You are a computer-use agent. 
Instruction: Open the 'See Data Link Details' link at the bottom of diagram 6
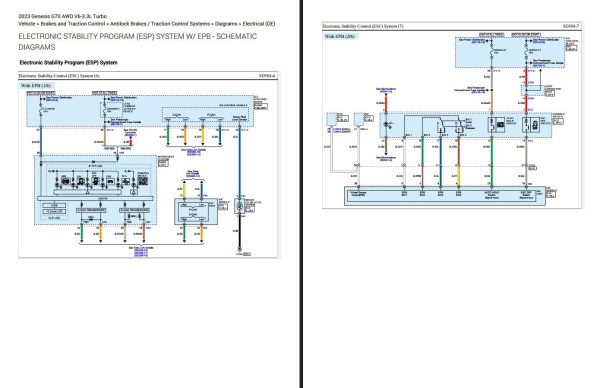[x=141, y=251]
